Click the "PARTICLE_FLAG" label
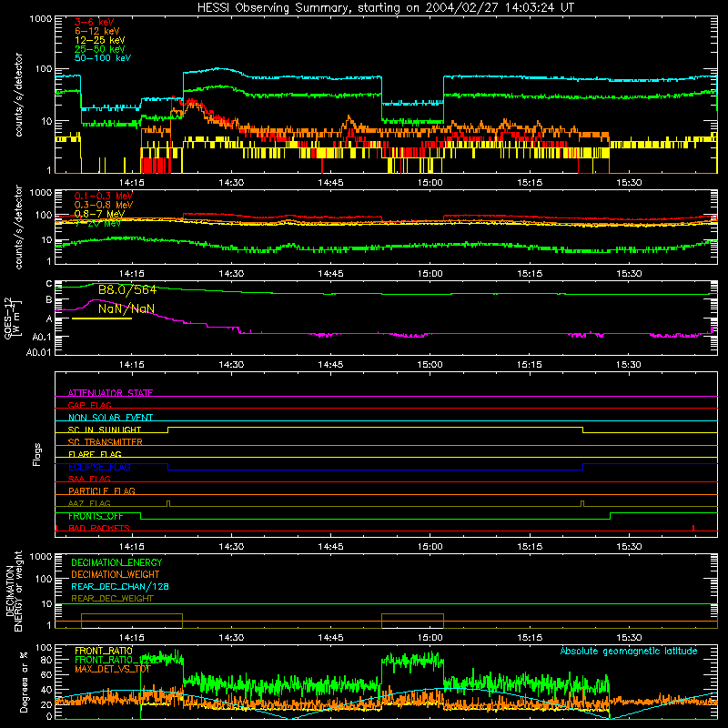This screenshot has width=728, height=728. coord(102,490)
